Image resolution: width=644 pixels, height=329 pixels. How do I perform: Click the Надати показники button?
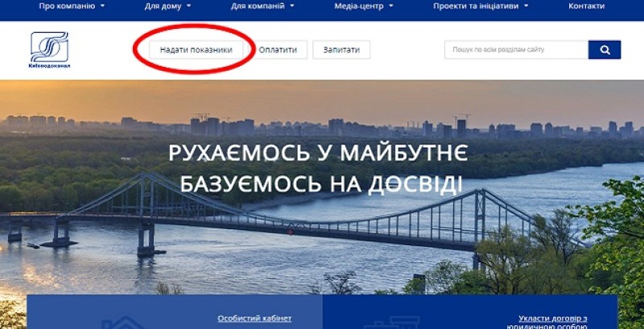(x=196, y=50)
